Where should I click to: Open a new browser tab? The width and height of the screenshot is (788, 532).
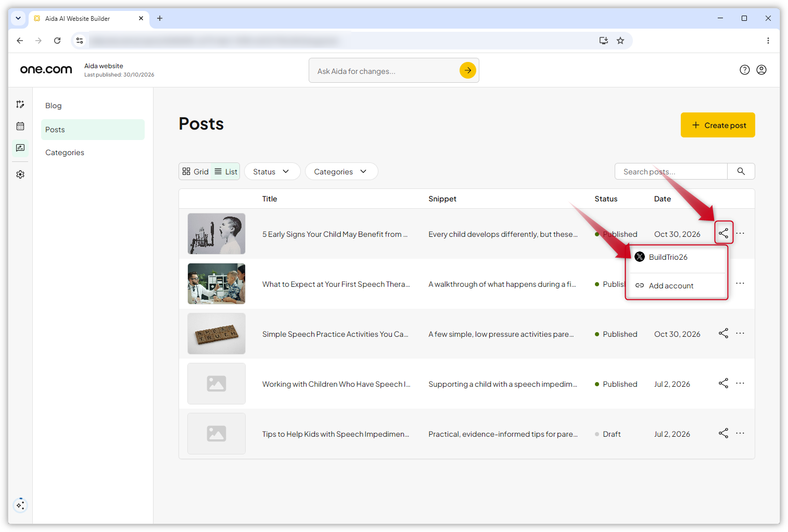coord(160,18)
